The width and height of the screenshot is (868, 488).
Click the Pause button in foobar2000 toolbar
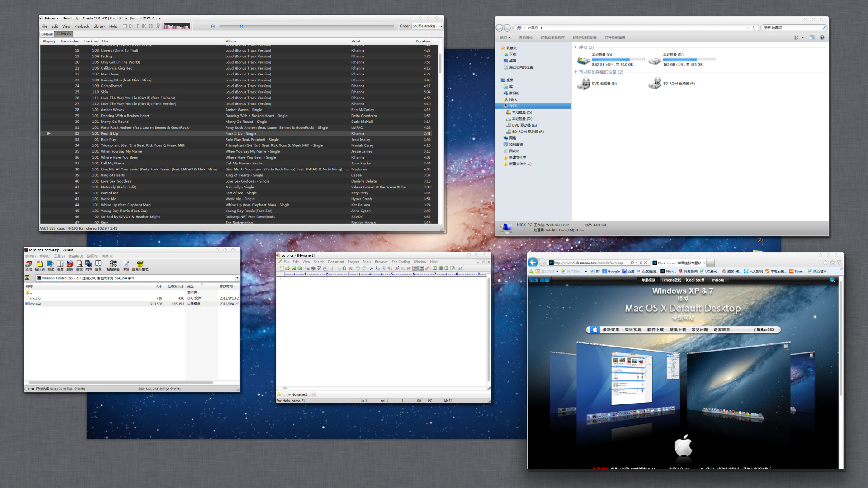click(x=138, y=26)
